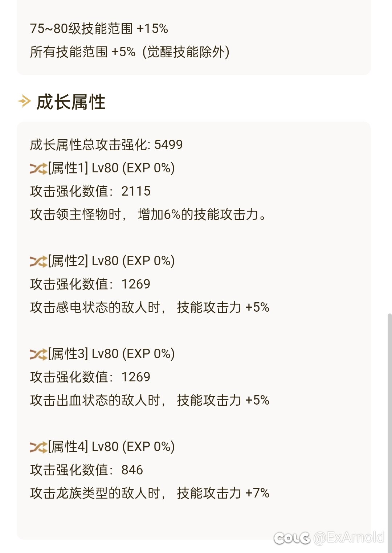Click the COLG watermark logo
Image resolution: width=392 pixels, height=553 pixels.
[292, 538]
